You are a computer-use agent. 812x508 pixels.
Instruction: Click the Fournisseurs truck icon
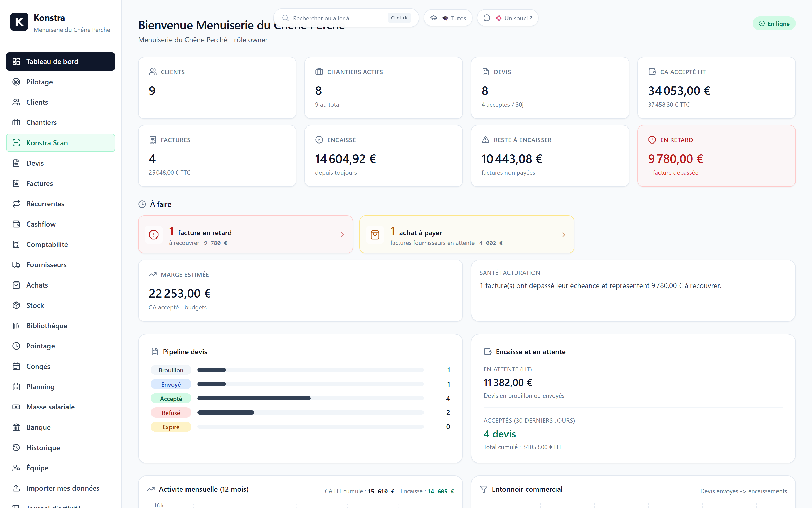[x=16, y=265]
